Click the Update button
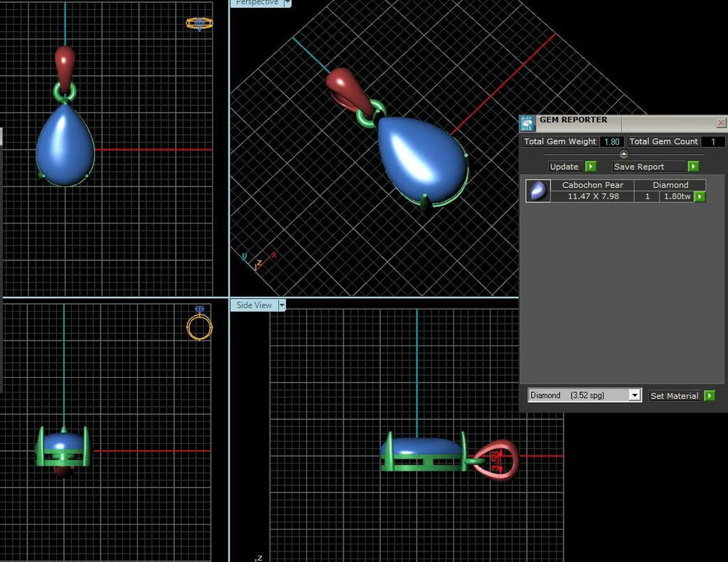 [x=564, y=166]
